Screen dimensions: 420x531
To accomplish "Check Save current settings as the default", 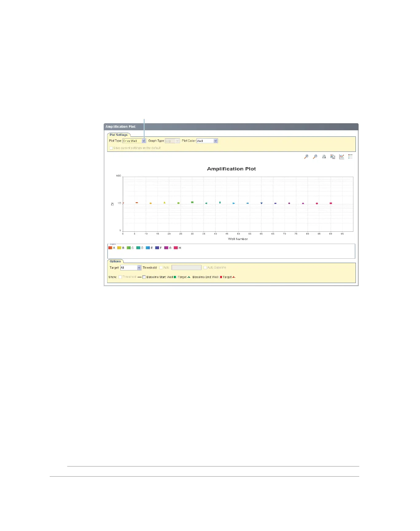I will [x=111, y=148].
